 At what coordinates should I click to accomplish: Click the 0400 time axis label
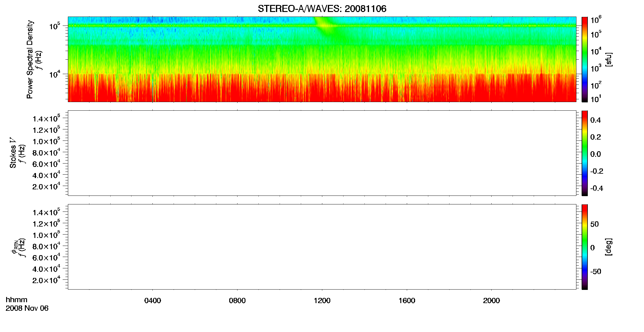[153, 301]
